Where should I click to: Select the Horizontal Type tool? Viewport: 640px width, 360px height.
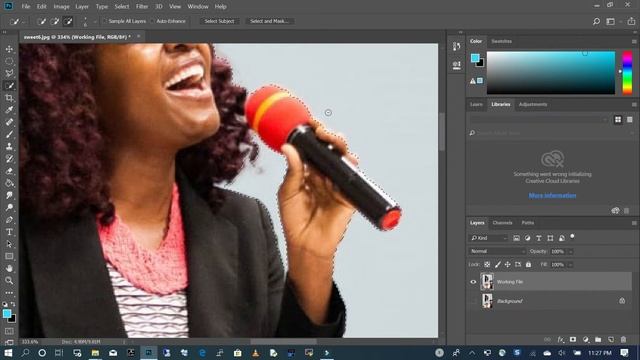click(9, 232)
